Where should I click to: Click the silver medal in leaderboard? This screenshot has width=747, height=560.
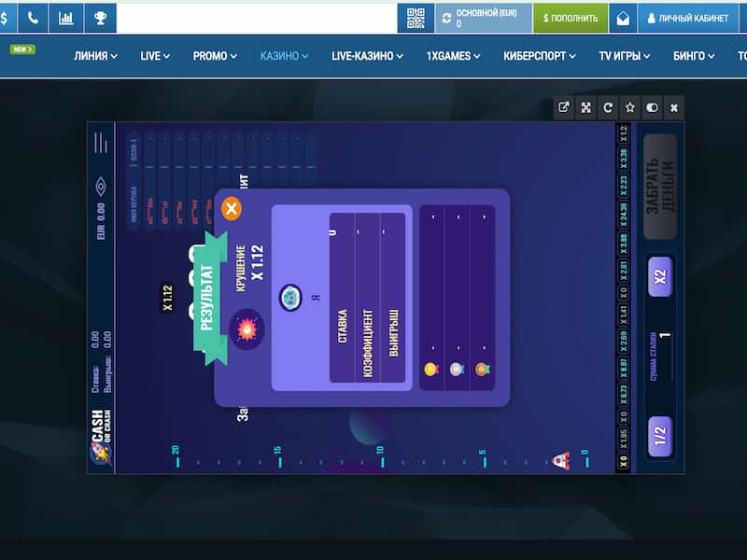tap(457, 369)
